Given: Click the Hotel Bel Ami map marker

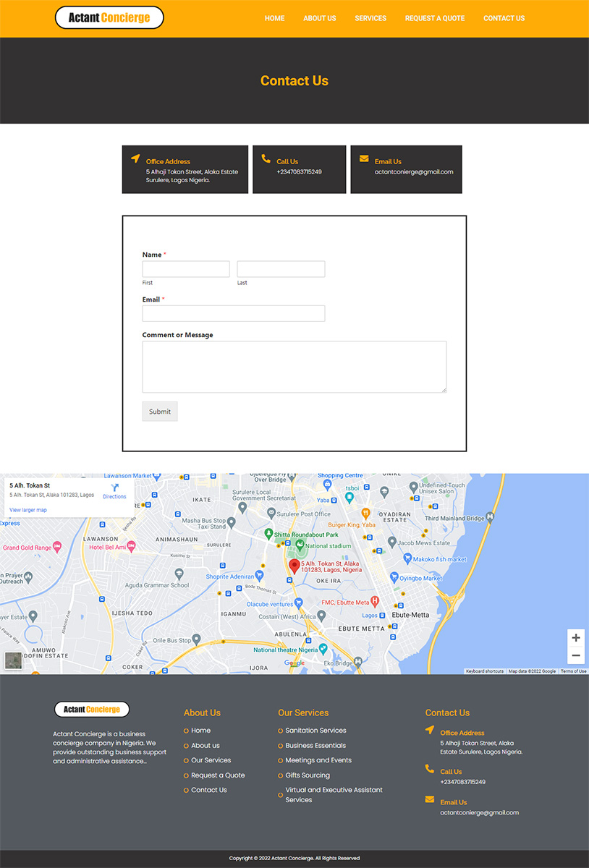Looking at the screenshot, I should (x=131, y=546).
